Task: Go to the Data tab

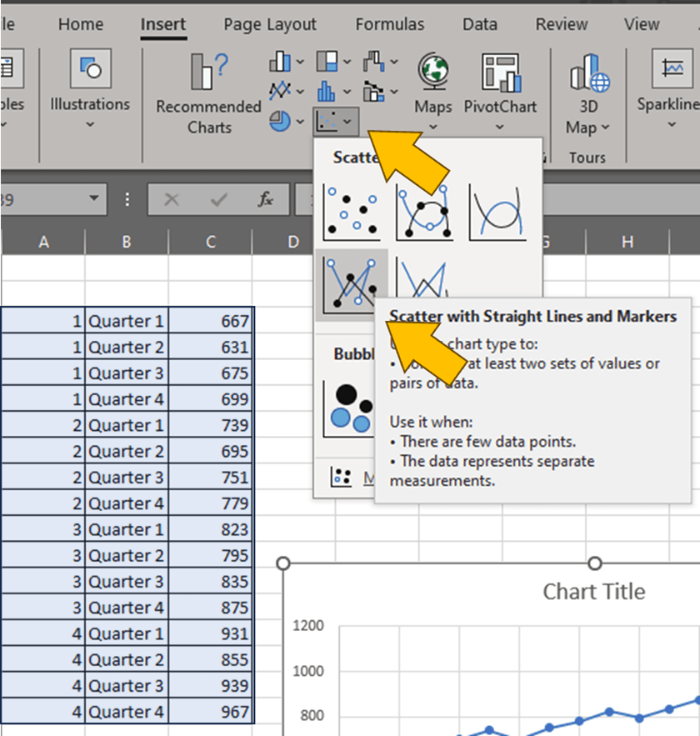Action: (x=479, y=25)
